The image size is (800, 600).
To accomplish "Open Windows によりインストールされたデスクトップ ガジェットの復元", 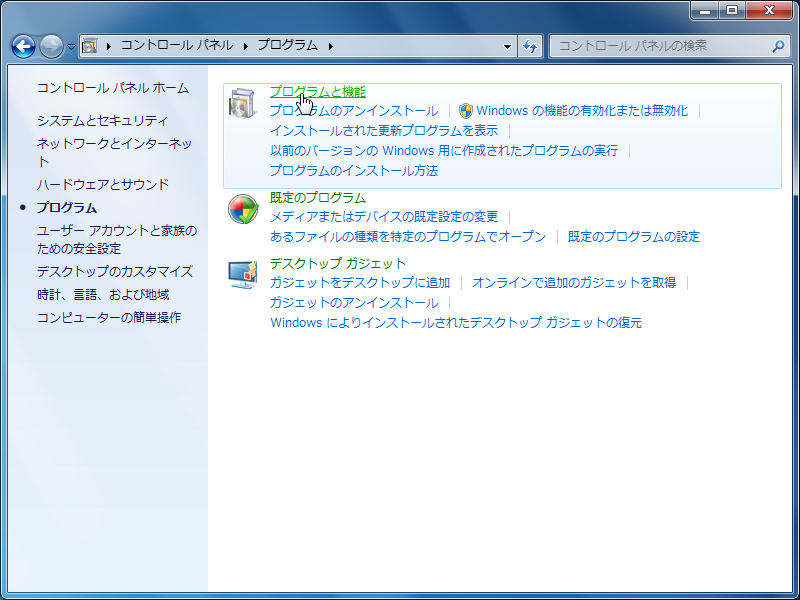I will click(456, 322).
